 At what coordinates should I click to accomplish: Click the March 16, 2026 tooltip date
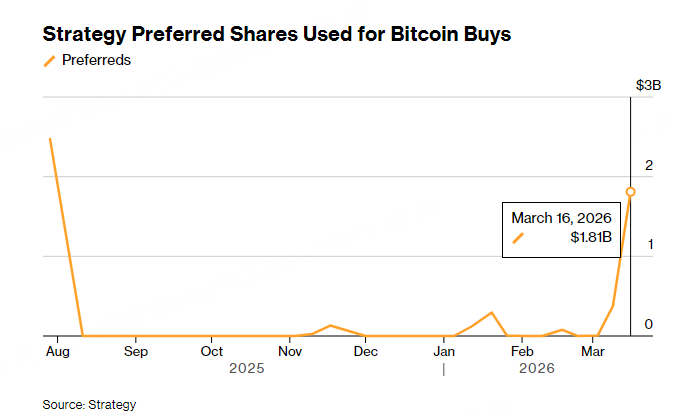point(561,217)
